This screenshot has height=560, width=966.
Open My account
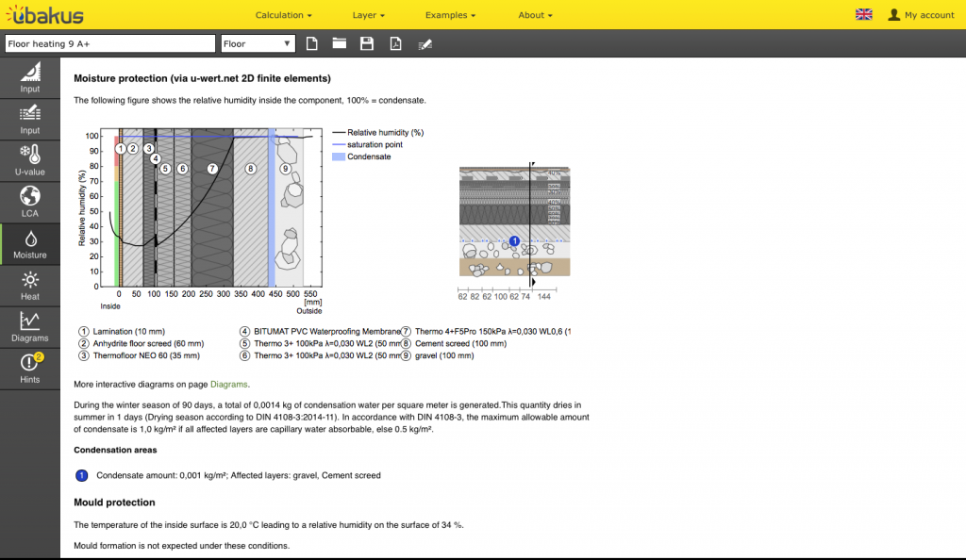(921, 15)
